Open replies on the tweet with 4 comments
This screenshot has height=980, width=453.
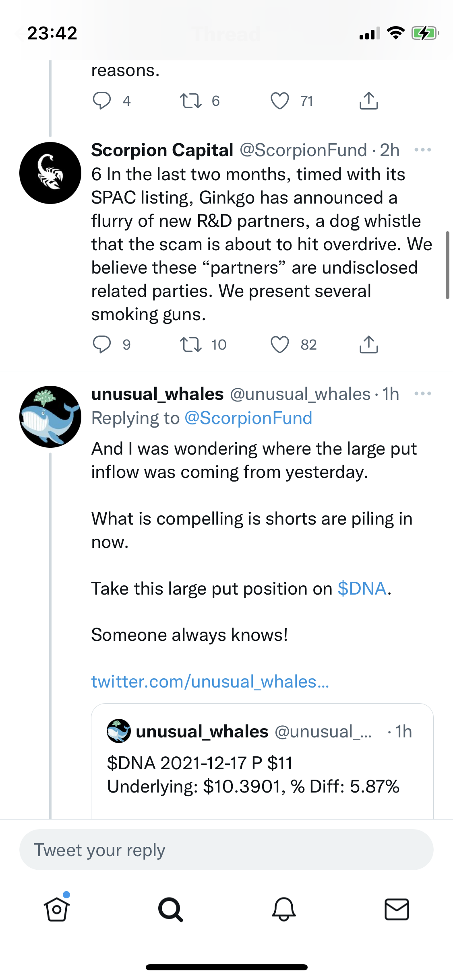[x=102, y=101]
